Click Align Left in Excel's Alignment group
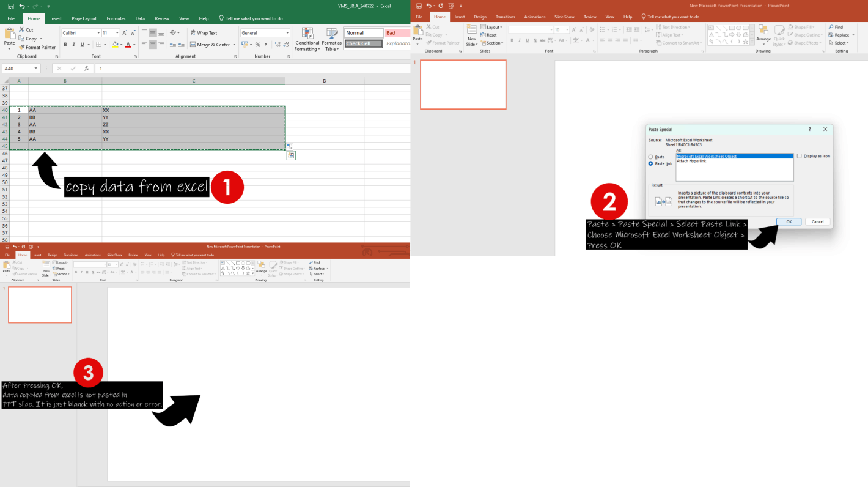Screen dimensions: 868x487 [x=144, y=45]
